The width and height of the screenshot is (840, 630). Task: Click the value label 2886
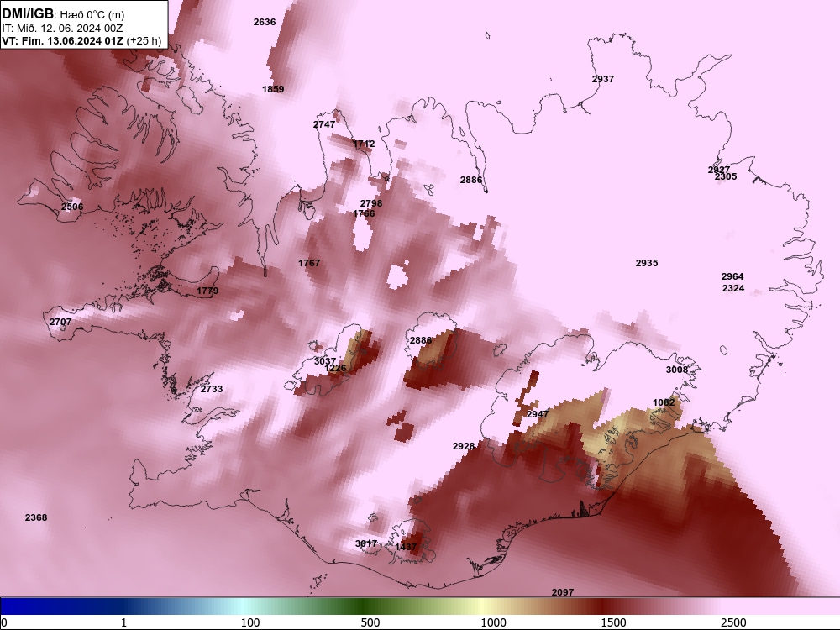tap(471, 180)
